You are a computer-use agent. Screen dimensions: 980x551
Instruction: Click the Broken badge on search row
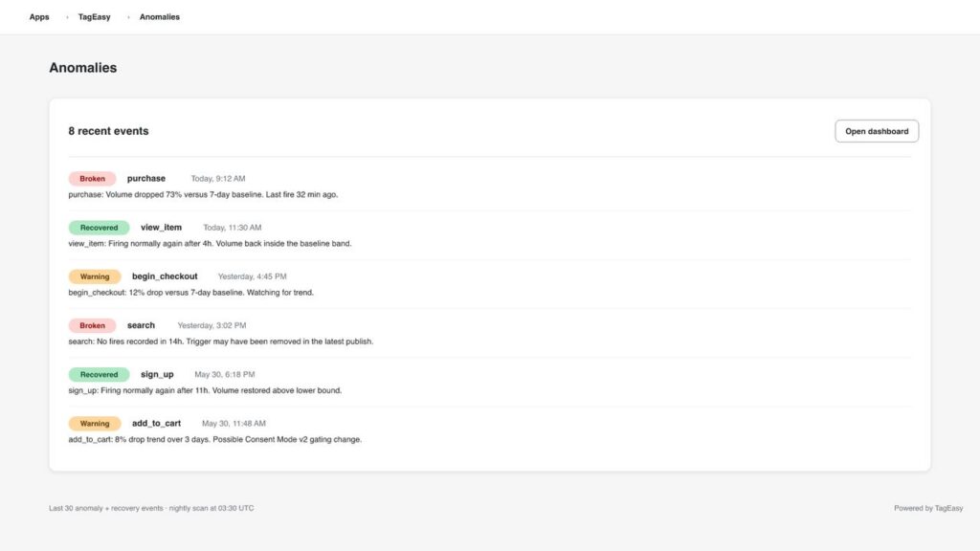click(x=92, y=325)
